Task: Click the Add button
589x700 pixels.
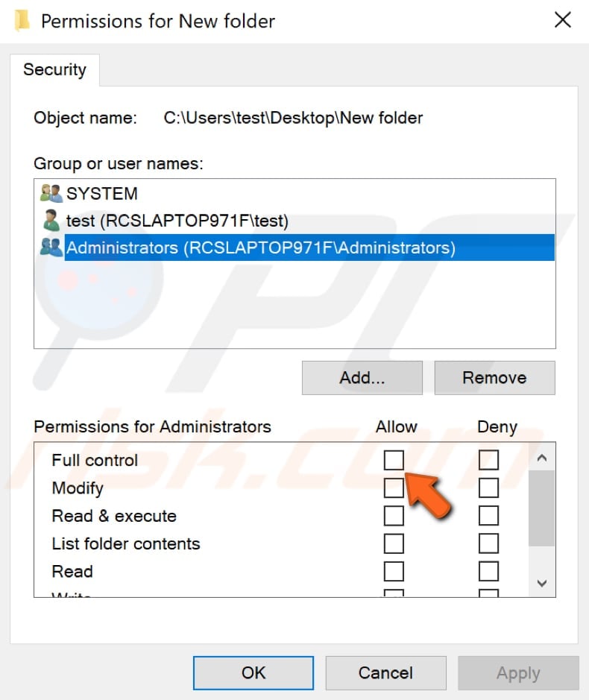Action: pos(362,377)
